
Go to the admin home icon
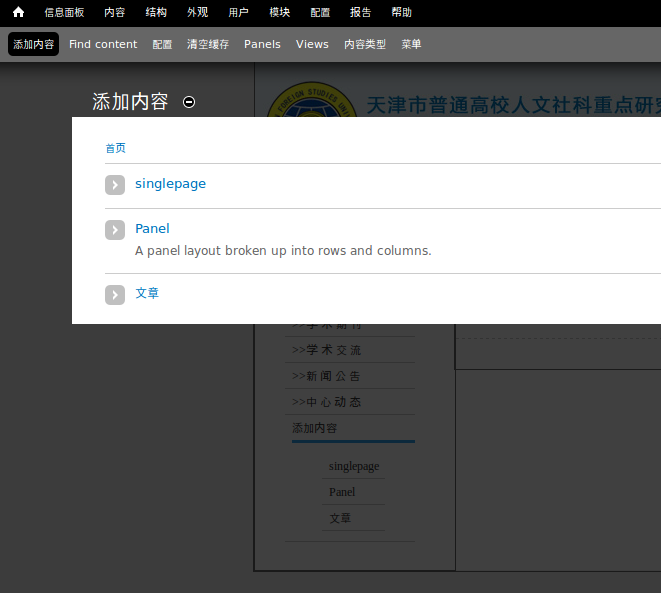tap(18, 12)
